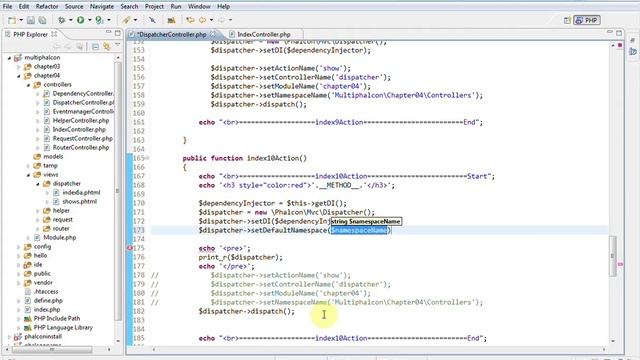
Task: Open the Navigate menu
Action: point(102,7)
